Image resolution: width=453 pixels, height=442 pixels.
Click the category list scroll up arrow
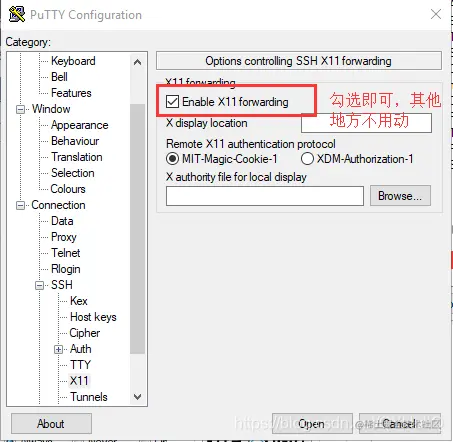click(137, 62)
